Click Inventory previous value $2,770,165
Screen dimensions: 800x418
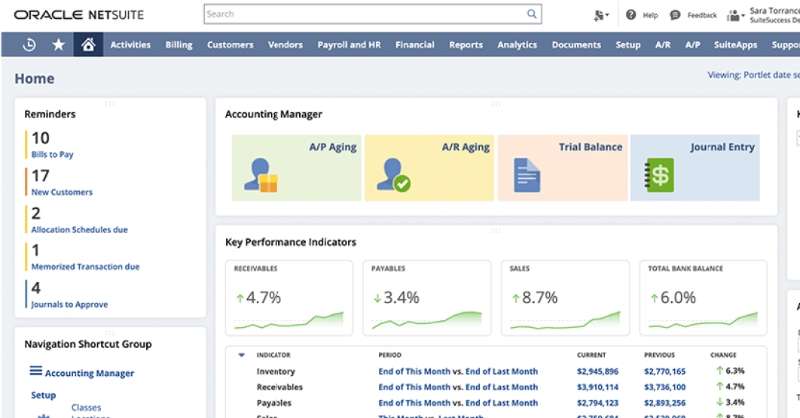[x=665, y=371]
